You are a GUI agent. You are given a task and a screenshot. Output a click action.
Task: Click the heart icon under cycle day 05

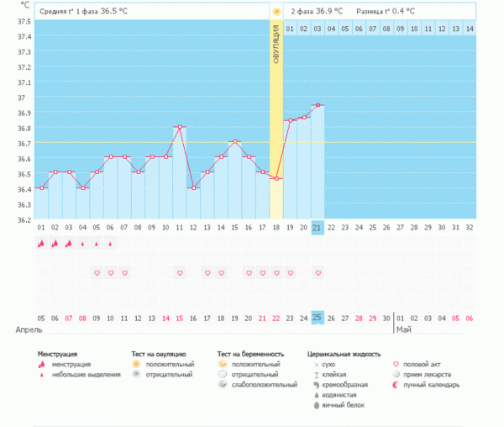tap(97, 273)
